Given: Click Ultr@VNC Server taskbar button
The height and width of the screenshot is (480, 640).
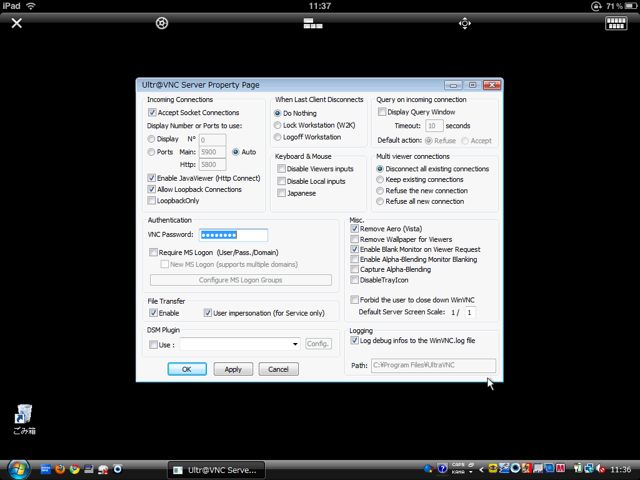Looking at the screenshot, I should (x=216, y=470).
